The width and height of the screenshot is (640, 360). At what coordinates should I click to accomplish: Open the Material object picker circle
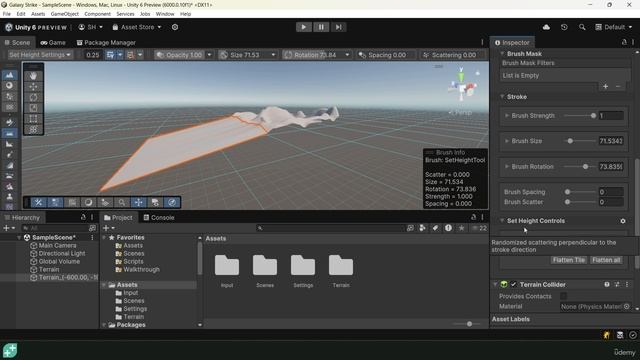coord(627,307)
